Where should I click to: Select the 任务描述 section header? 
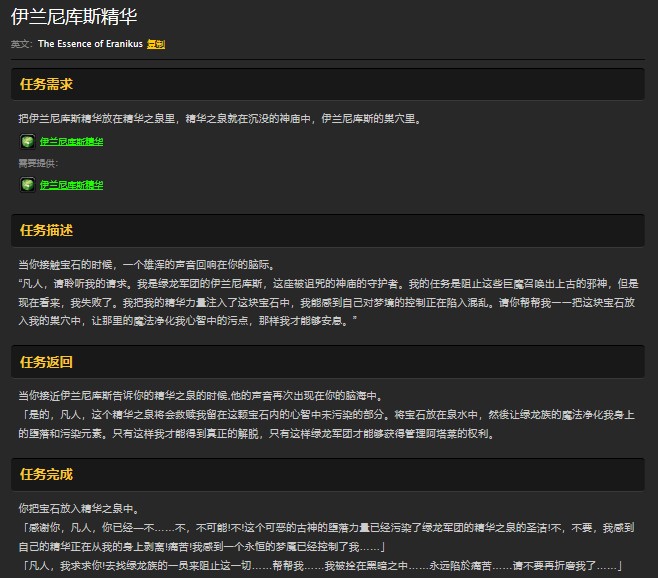click(x=47, y=230)
